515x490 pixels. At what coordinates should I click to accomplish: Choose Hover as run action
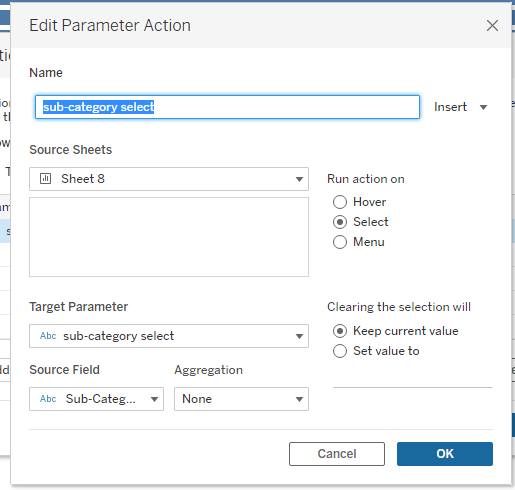point(340,202)
